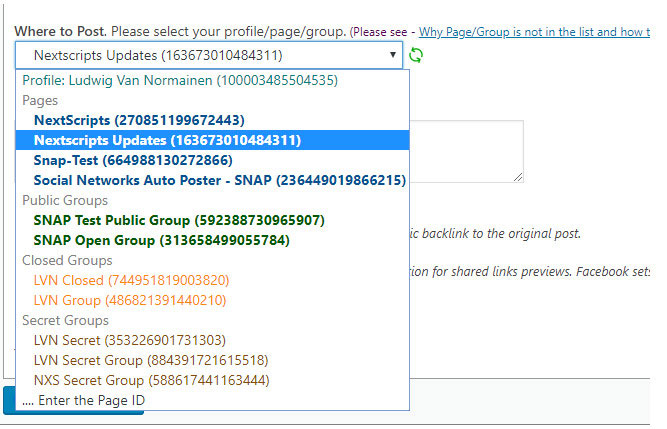
Task: Open the Where to Post dropdown arrow
Action: 393,55
